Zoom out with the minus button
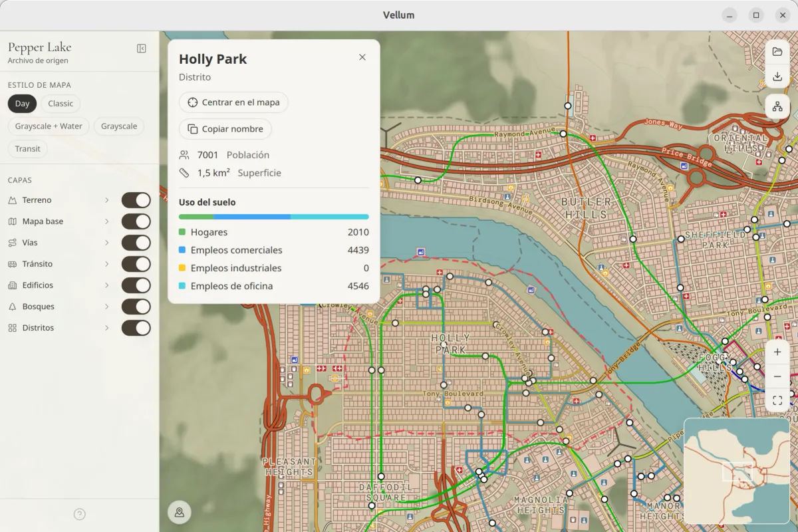This screenshot has width=798, height=532. 777,376
